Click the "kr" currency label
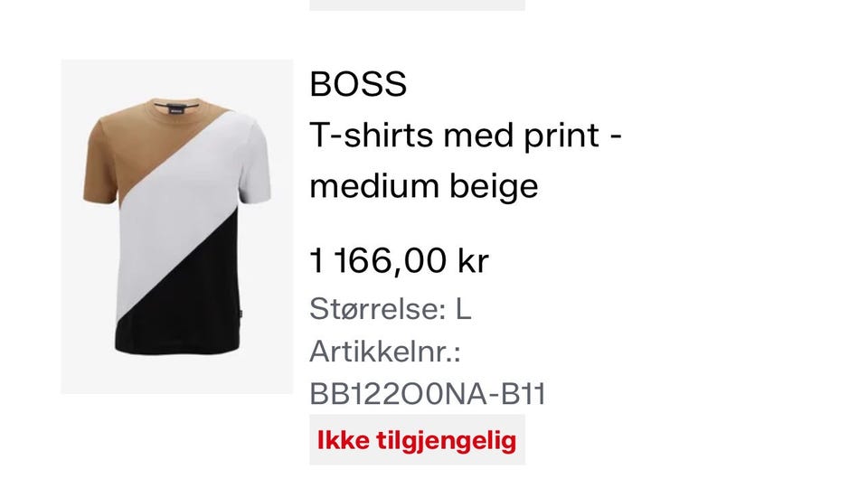The height and width of the screenshot is (488, 868). (x=473, y=260)
